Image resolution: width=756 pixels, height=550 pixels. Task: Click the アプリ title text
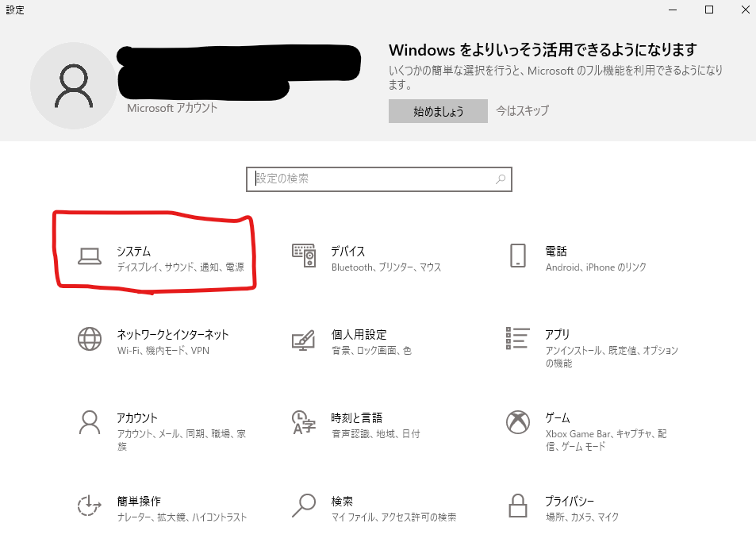pyautogui.click(x=558, y=334)
